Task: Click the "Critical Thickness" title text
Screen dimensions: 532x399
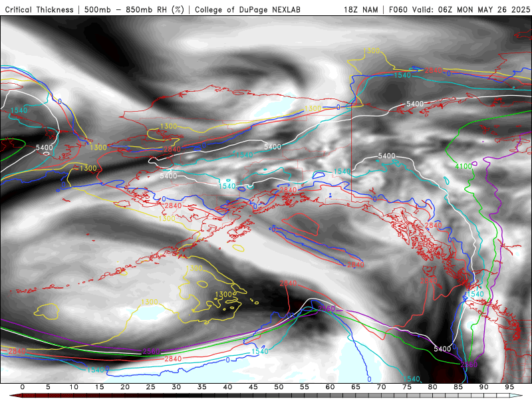Action: coord(39,10)
